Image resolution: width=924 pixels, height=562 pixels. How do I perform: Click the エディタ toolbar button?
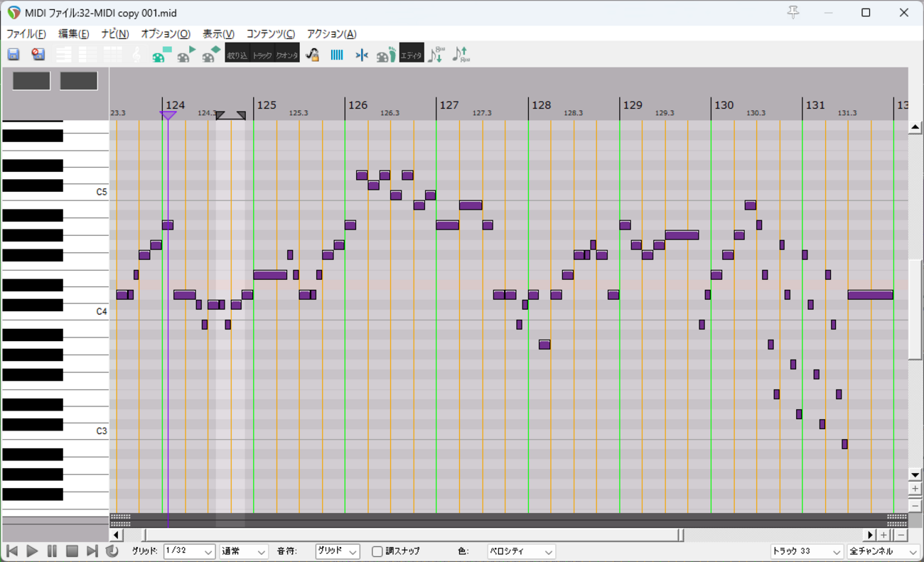(x=411, y=54)
